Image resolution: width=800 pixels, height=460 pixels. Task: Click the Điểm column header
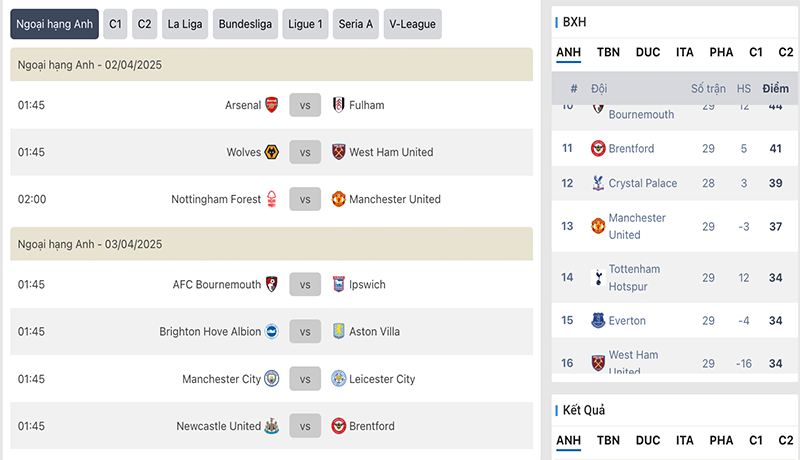tap(776, 89)
